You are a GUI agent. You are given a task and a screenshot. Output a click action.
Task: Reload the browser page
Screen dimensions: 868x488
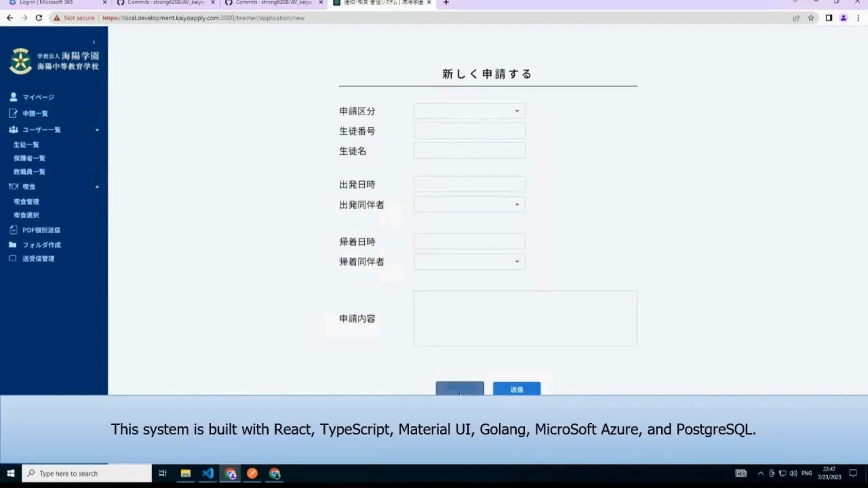(39, 18)
